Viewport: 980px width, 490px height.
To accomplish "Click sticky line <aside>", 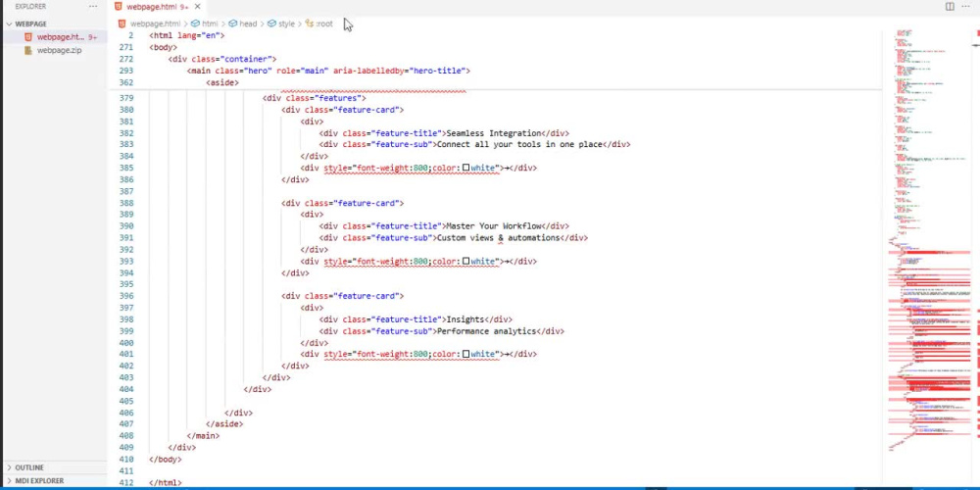I will click(x=222, y=82).
